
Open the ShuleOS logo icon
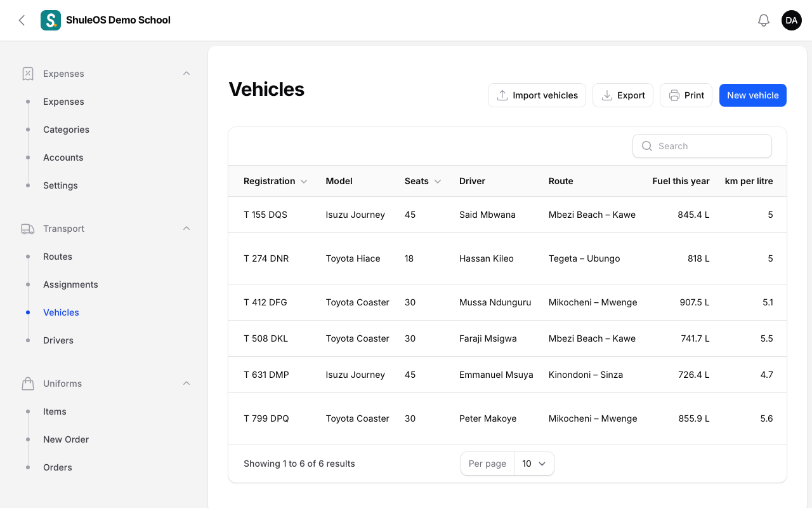click(x=51, y=20)
